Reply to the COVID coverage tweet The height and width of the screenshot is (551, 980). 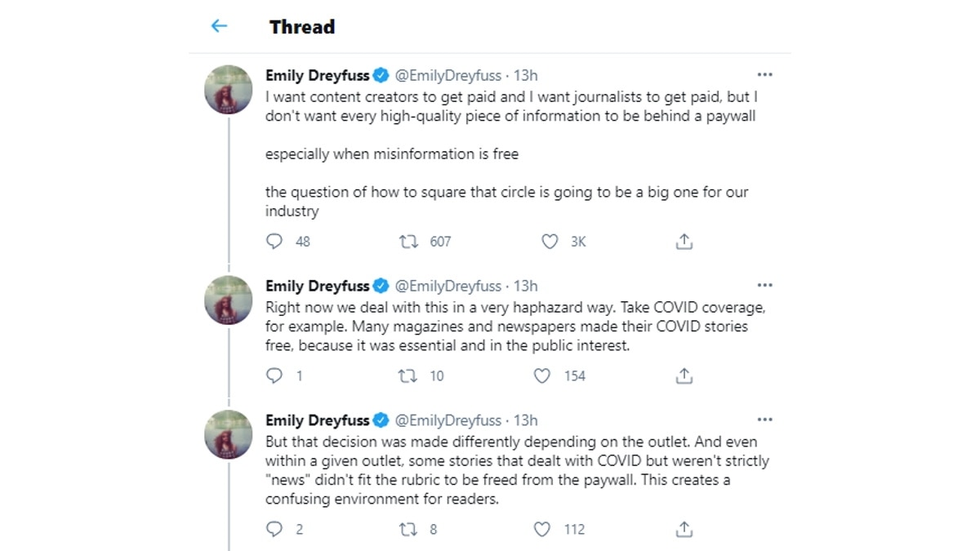(275, 375)
